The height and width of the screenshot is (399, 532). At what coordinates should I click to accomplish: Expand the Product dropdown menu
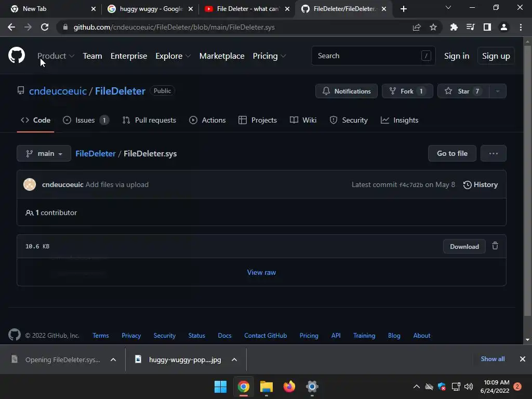[56, 56]
